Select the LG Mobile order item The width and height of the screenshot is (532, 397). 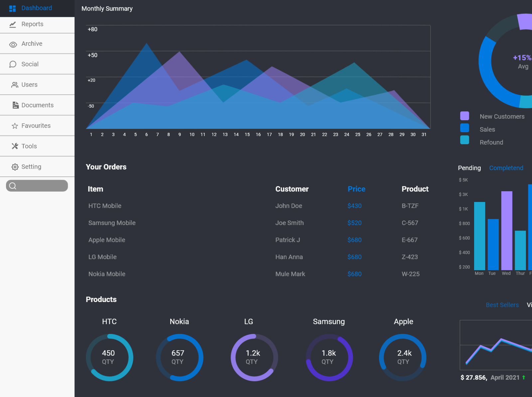click(102, 257)
